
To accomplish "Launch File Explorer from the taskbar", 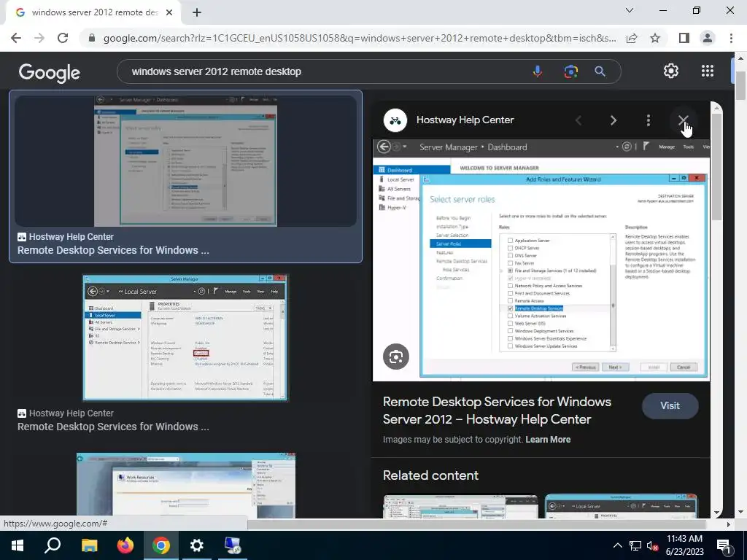I will [x=89, y=545].
